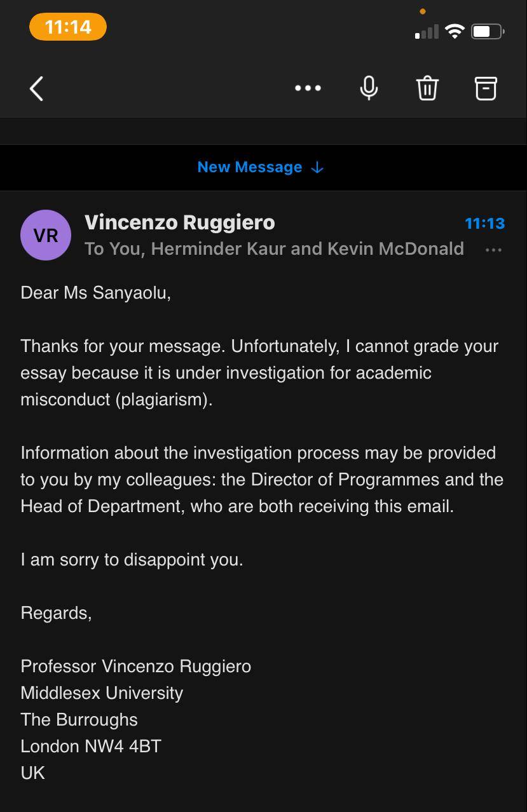Viewport: 527px width, 812px height.
Task: Expand recipients line To You, Herminder Kaur
Action: (274, 248)
